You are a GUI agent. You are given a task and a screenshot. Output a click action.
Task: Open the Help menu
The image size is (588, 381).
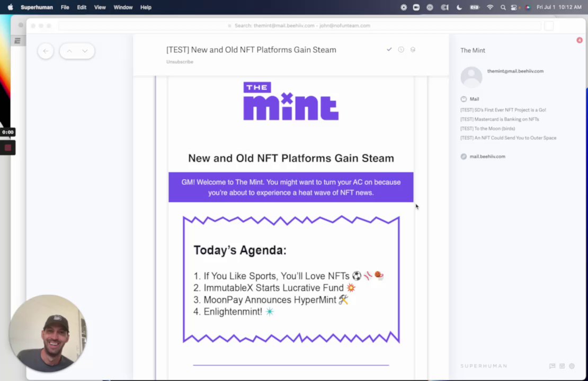(146, 7)
